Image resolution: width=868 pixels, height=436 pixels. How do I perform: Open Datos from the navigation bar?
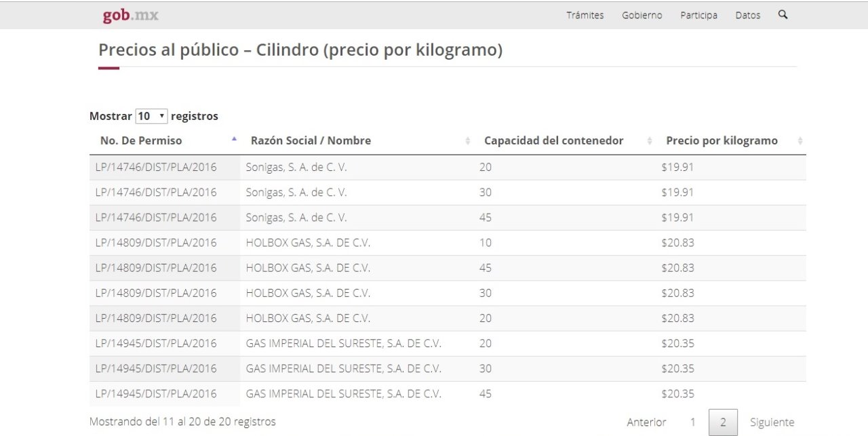tap(747, 15)
